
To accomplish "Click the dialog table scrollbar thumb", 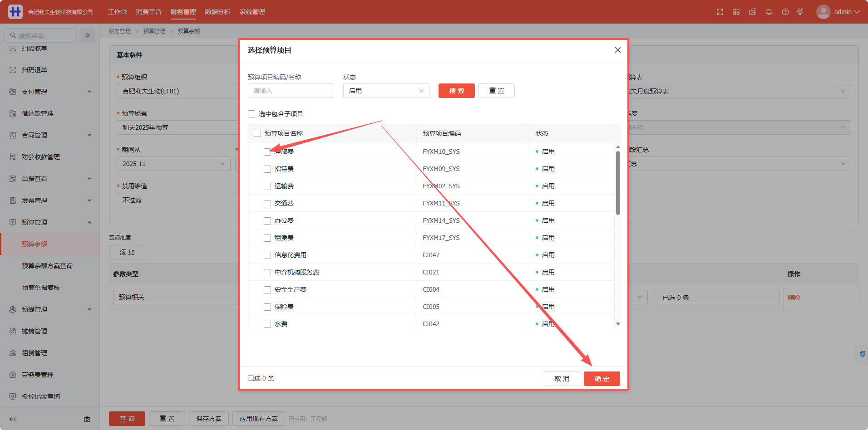I will (x=618, y=183).
